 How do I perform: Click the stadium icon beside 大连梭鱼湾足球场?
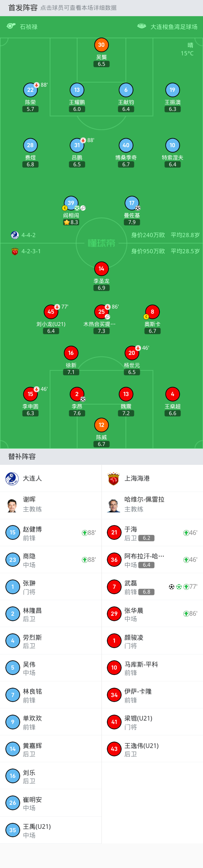pyautogui.click(x=142, y=26)
